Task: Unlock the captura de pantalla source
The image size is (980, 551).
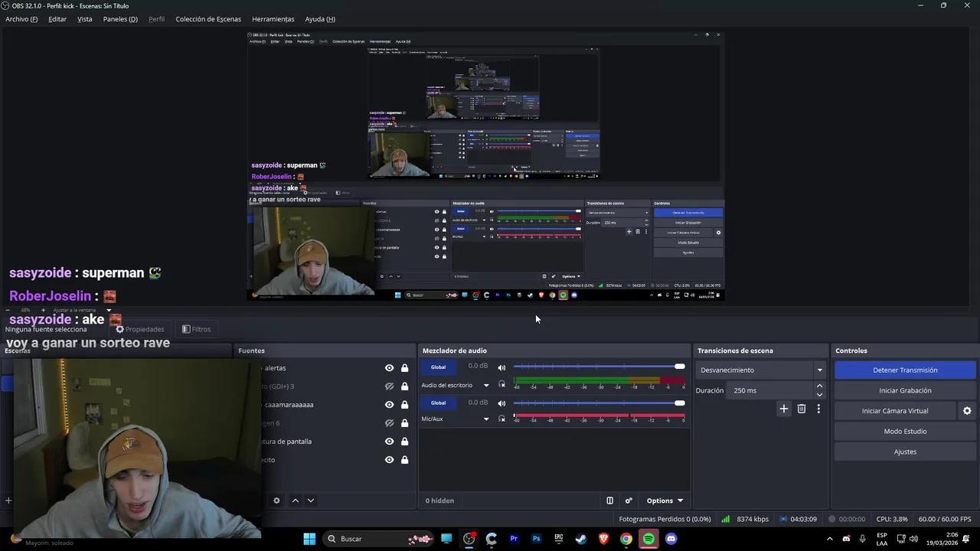Action: click(x=404, y=441)
